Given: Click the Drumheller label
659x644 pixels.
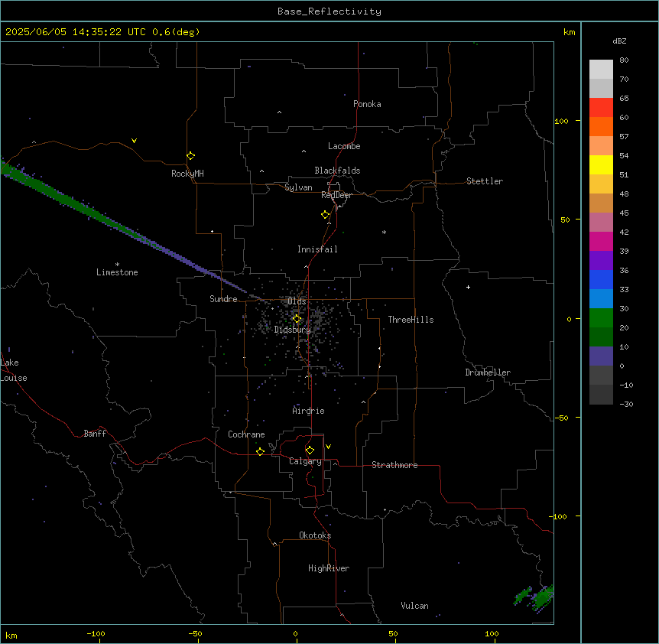Looking at the screenshot, I should [x=488, y=372].
